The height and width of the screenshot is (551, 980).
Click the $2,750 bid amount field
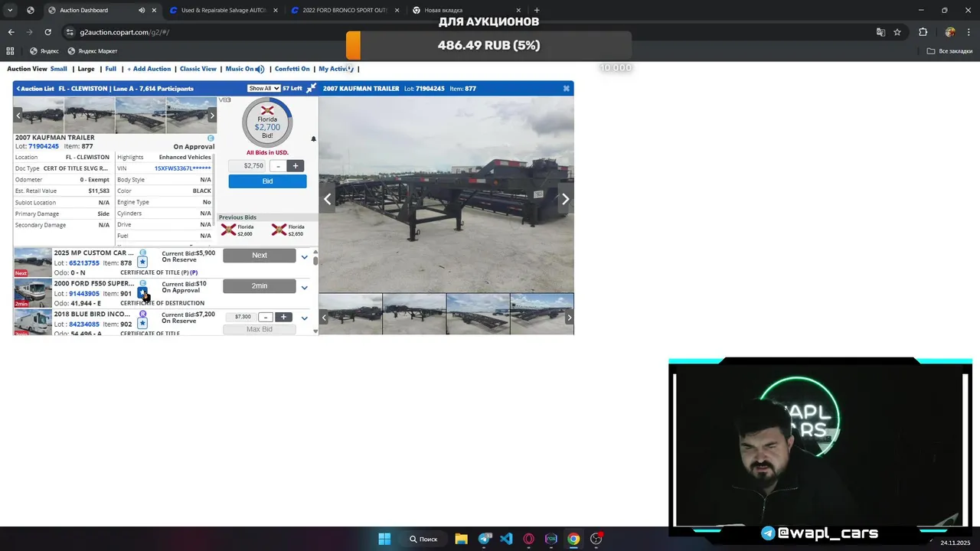248,166
